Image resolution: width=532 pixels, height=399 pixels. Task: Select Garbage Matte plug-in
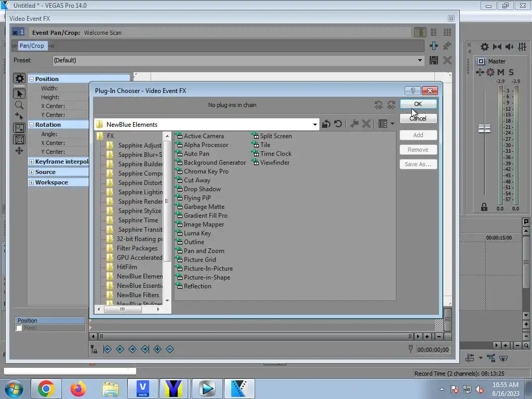[x=200, y=207]
